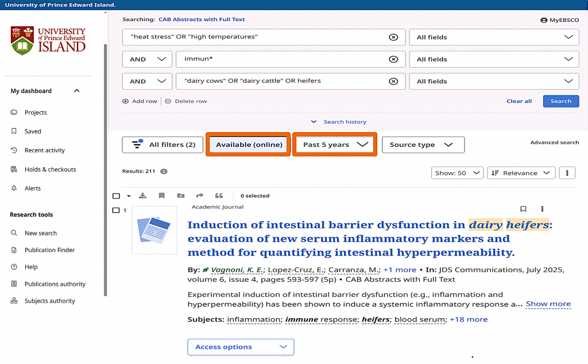This screenshot has height=364, width=588.
Task: Click the add-to-project folder icon
Action: 181,196
